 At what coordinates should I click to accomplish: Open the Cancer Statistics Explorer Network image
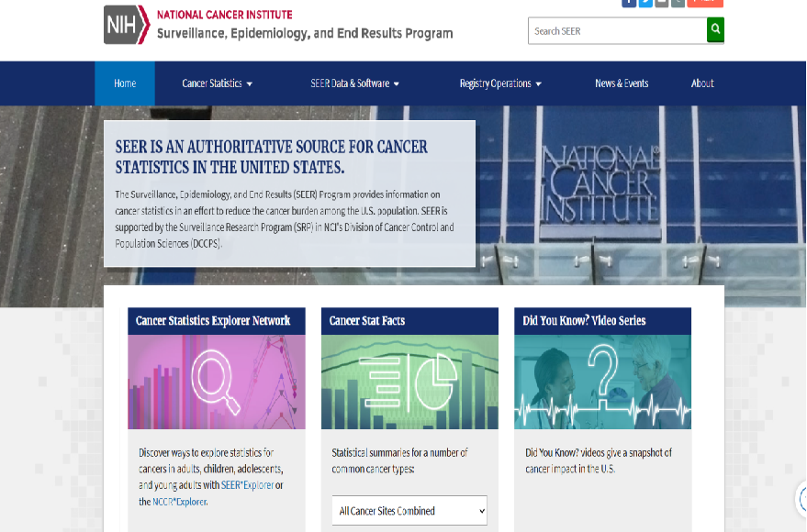[x=216, y=382]
